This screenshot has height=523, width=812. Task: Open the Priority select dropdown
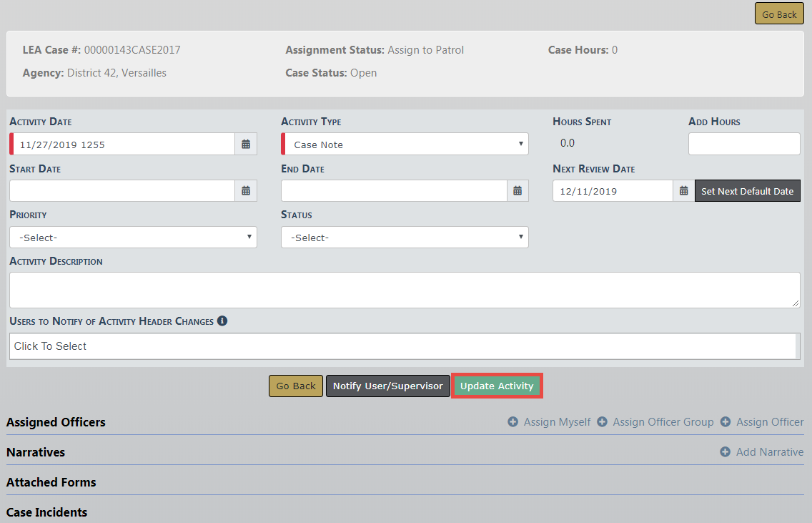click(133, 238)
